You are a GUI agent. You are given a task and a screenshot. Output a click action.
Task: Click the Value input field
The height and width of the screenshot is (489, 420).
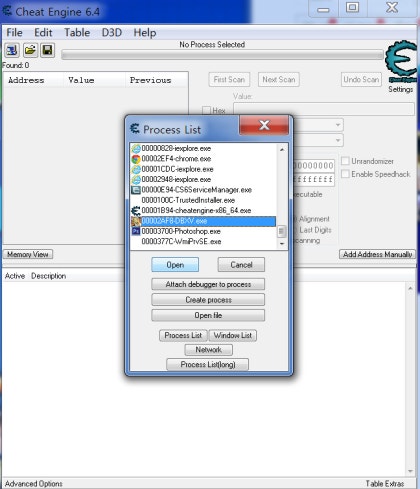324,109
